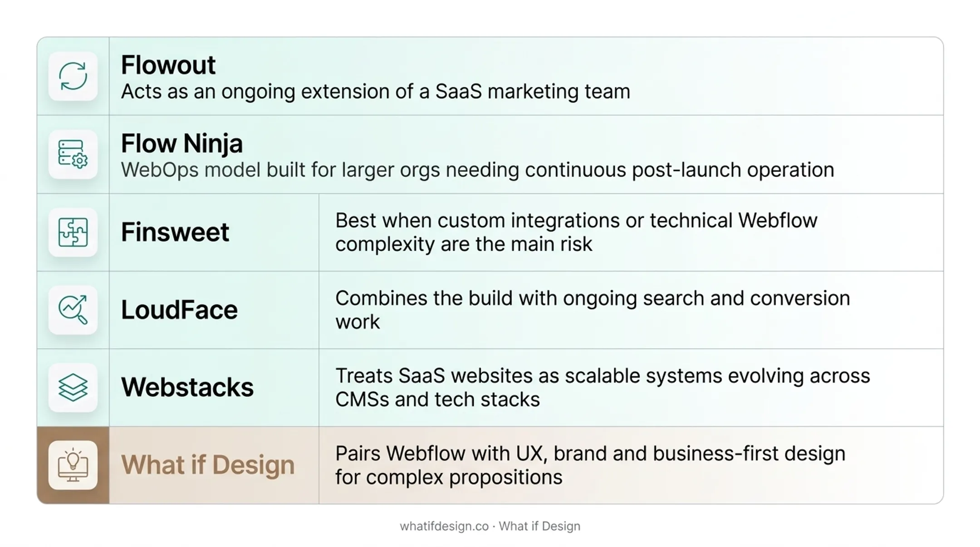The height and width of the screenshot is (547, 980).
Task: Click the What if Design title
Action: point(208,465)
